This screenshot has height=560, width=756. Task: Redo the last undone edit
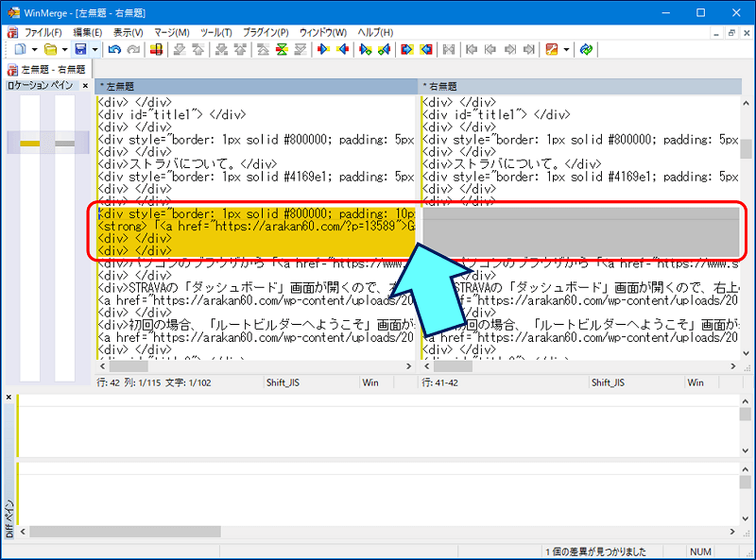click(133, 49)
